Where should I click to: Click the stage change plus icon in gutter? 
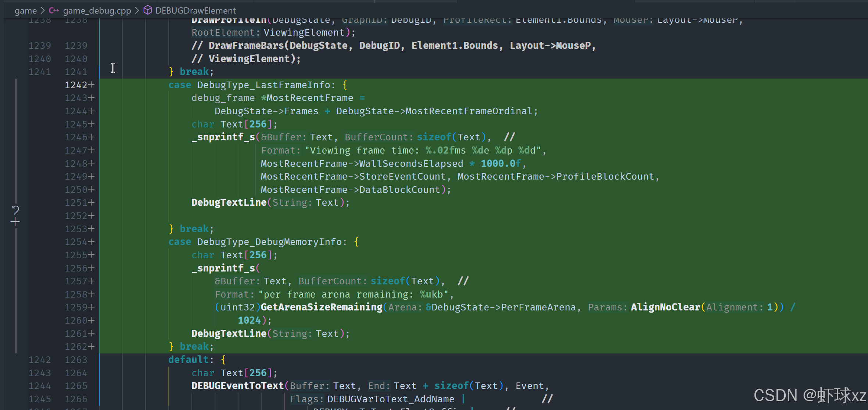15,222
